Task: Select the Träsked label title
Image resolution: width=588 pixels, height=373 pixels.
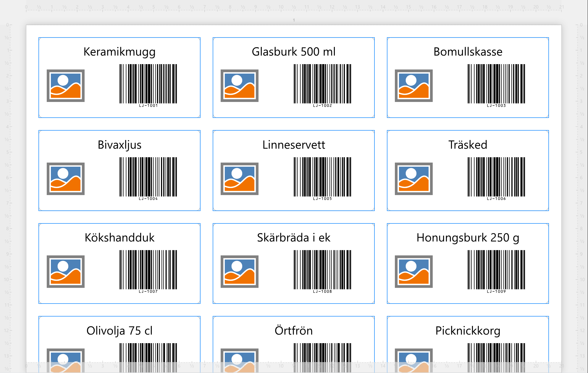Action: [468, 145]
